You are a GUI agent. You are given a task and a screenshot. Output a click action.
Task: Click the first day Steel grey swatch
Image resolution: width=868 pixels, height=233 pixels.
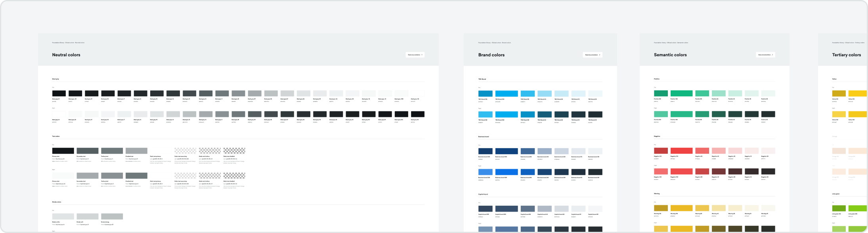pos(59,94)
